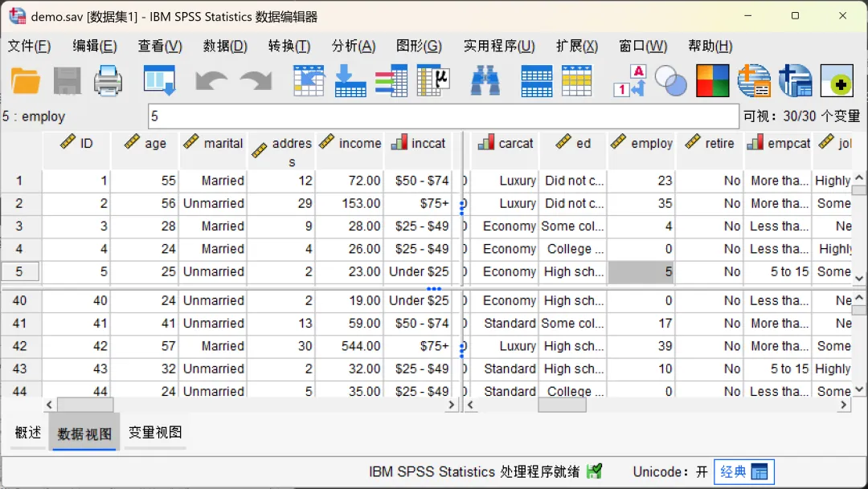Click the left pane scroll-right arrow

[x=451, y=405]
